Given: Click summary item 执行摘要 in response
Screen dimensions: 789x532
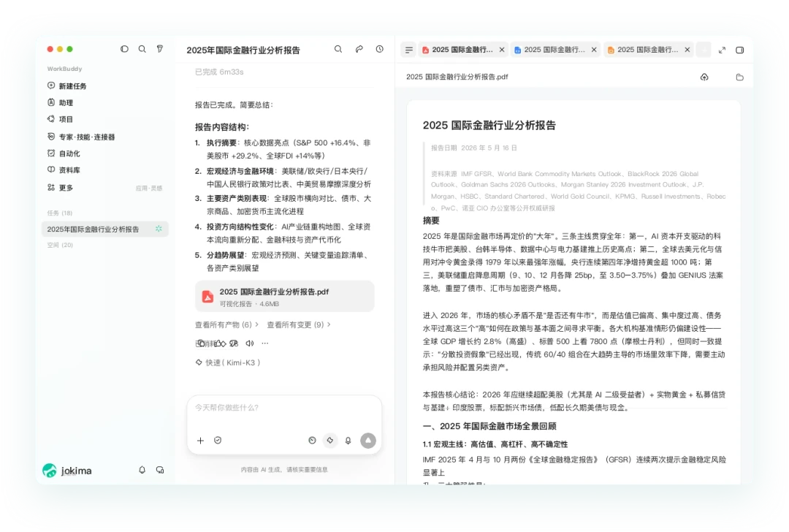Looking at the screenshot, I should [x=222, y=143].
